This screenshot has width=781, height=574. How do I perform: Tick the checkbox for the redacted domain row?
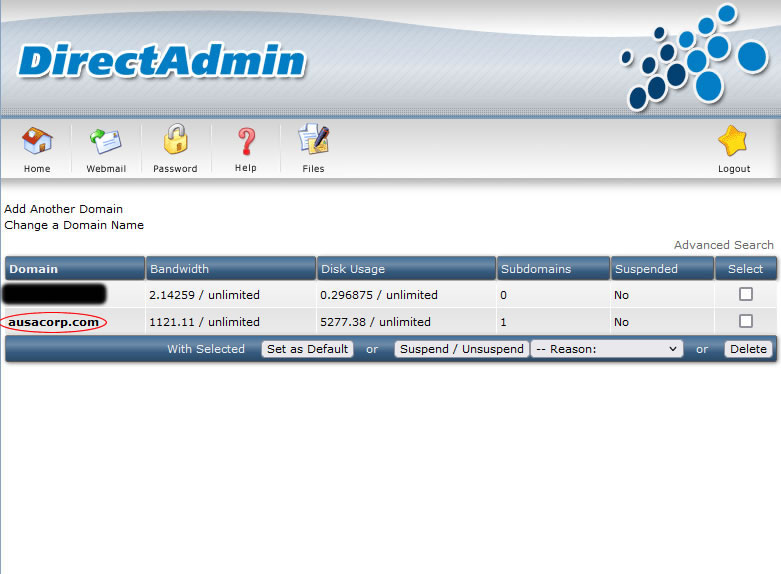745,294
